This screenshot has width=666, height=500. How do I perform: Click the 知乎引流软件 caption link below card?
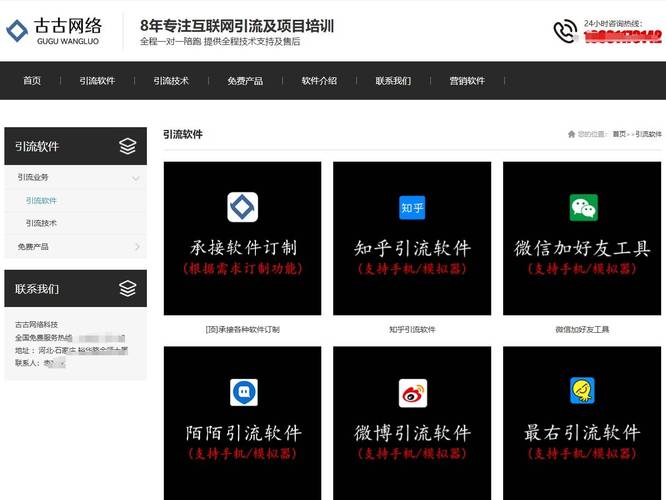[412, 329]
